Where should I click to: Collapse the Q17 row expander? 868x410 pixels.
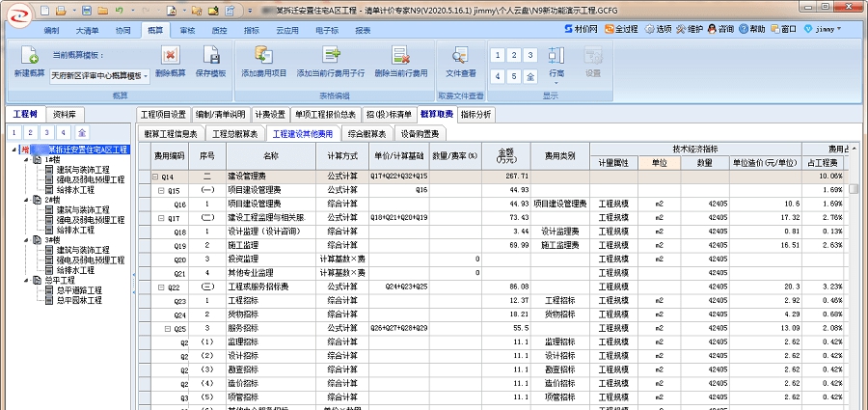[162, 218]
